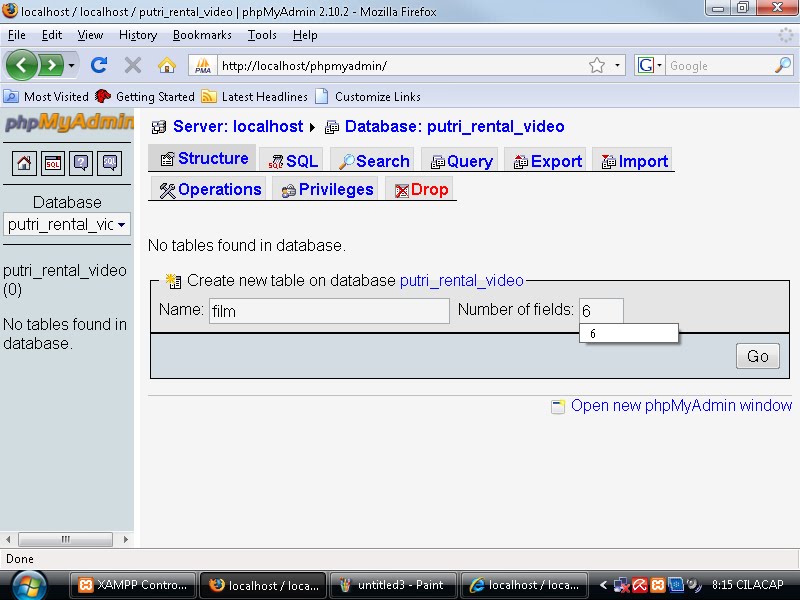The height and width of the screenshot is (600, 800).
Task: Open the Customize Links bookmark
Action: (x=368, y=96)
